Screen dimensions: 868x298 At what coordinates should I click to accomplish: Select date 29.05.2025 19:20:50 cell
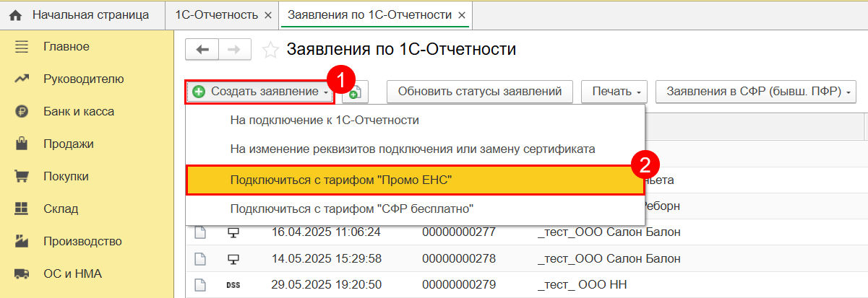pyautogui.click(x=326, y=285)
